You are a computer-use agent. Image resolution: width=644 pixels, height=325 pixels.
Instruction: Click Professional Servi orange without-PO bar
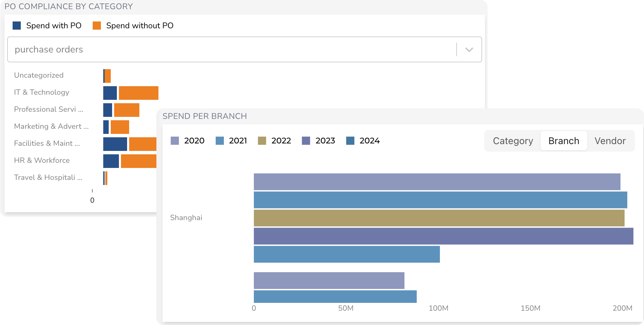[127, 110]
